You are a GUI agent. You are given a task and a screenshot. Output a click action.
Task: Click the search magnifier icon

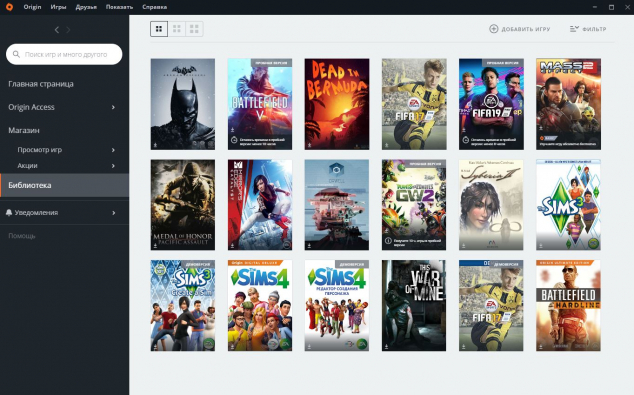[16, 54]
